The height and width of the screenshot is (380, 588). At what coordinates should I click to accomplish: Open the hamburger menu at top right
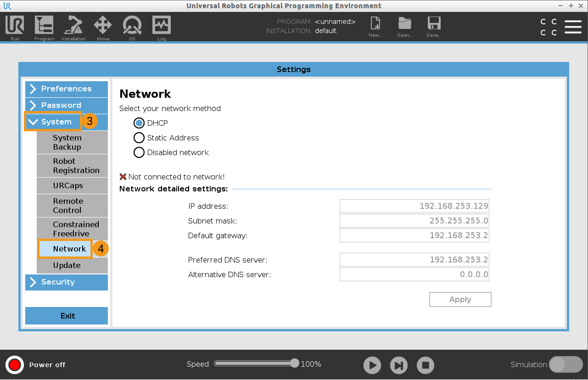pos(573,27)
